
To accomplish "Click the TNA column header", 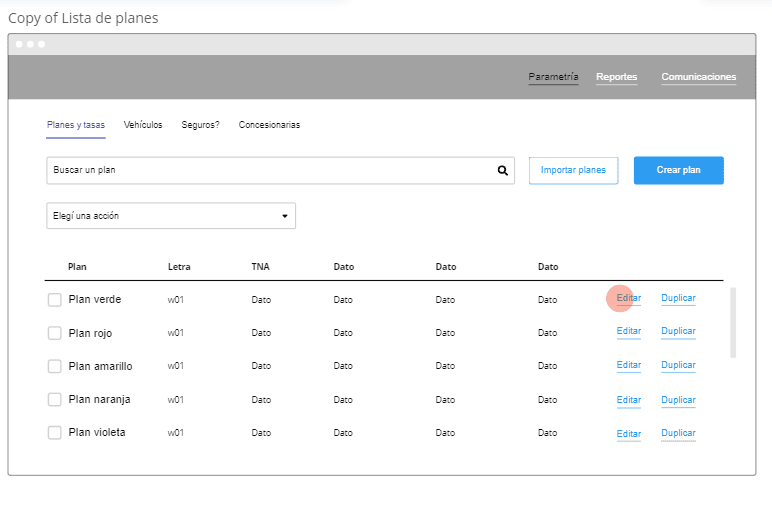I will [260, 267].
